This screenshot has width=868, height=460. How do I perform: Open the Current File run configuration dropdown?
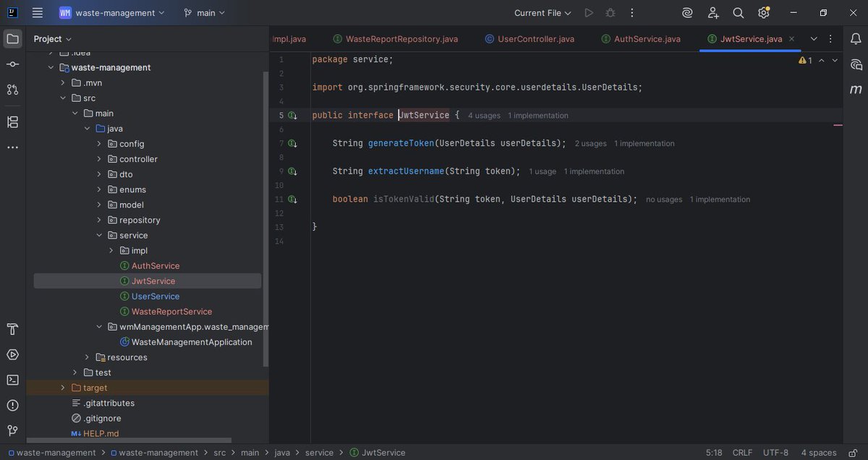[x=542, y=13]
